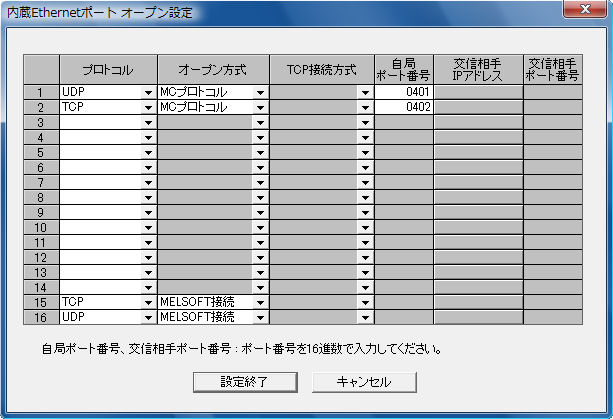The image size is (613, 419).
Task: Open the protocol dropdown in row 1
Action: pos(148,92)
